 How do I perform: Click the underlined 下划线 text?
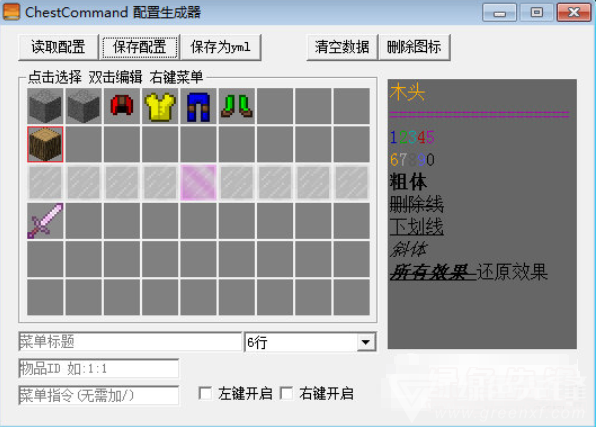tap(417, 227)
